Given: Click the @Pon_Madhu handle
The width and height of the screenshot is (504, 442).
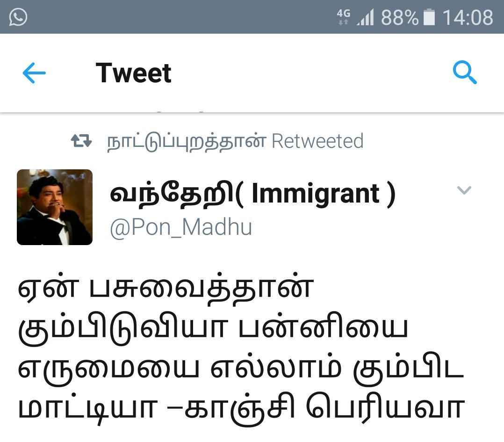Looking at the screenshot, I should (181, 228).
